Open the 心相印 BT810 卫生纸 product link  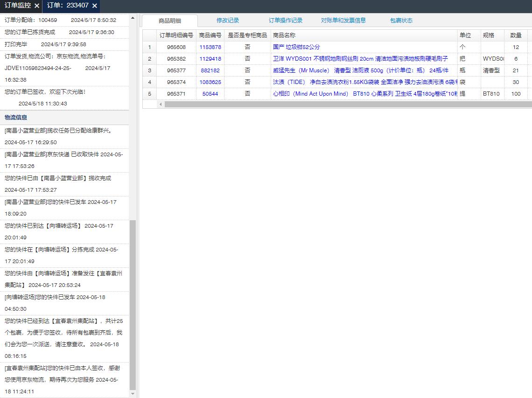[x=365, y=94]
